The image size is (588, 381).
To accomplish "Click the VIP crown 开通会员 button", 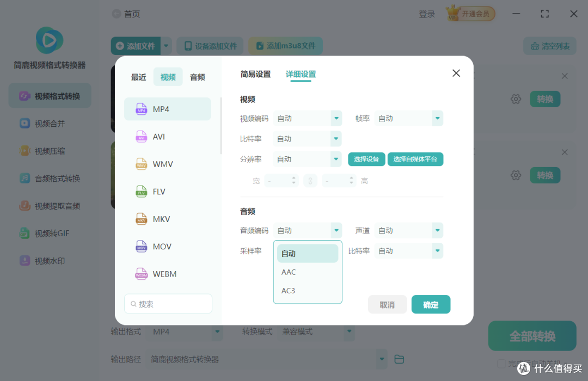I will [x=470, y=14].
